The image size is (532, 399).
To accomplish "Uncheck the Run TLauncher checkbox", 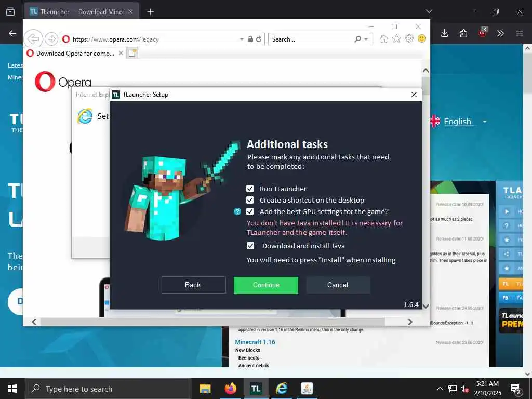I will pos(250,189).
